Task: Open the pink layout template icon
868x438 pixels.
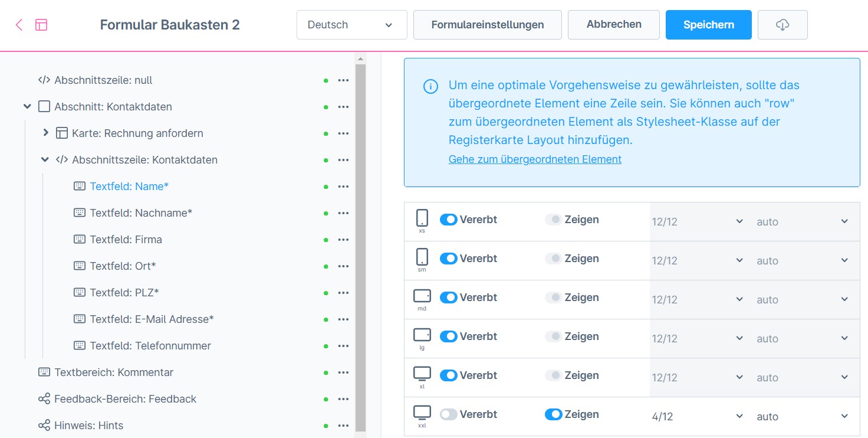Action: click(x=41, y=25)
